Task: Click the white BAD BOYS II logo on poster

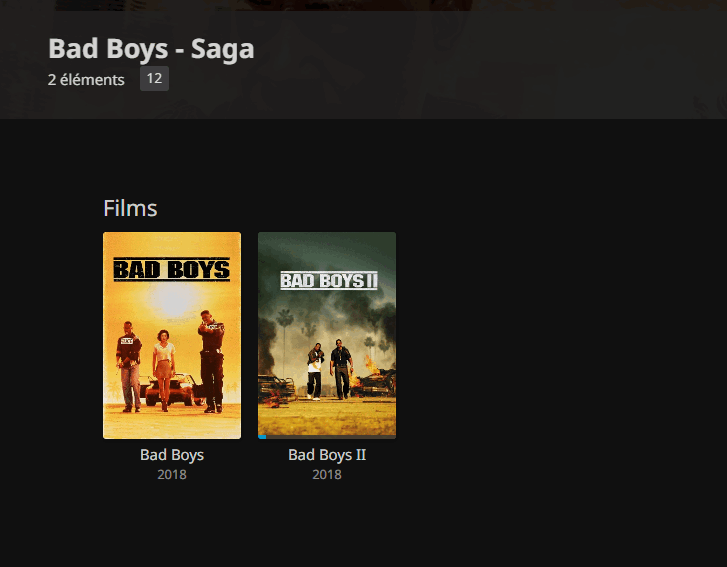Action: (328, 281)
